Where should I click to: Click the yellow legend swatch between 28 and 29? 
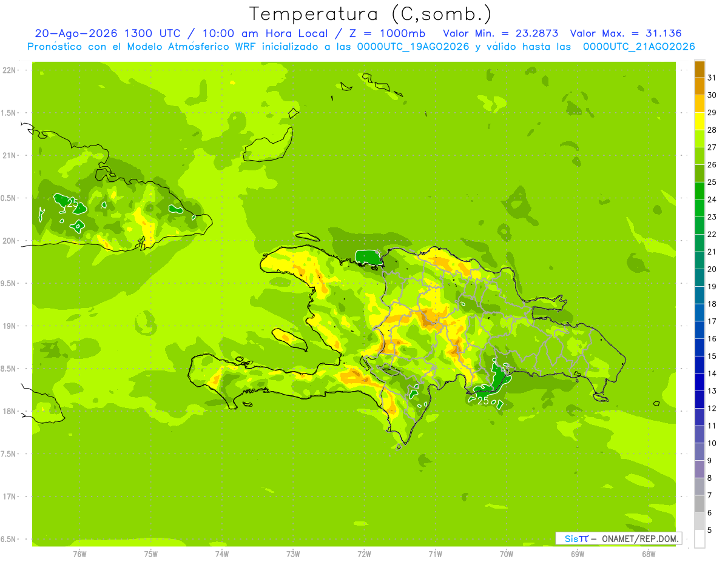click(699, 121)
